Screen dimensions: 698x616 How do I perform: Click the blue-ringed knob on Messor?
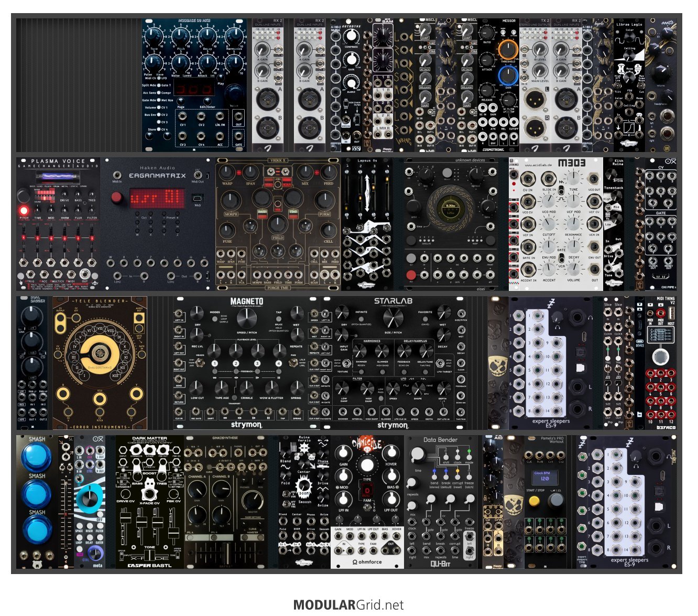tap(508, 75)
